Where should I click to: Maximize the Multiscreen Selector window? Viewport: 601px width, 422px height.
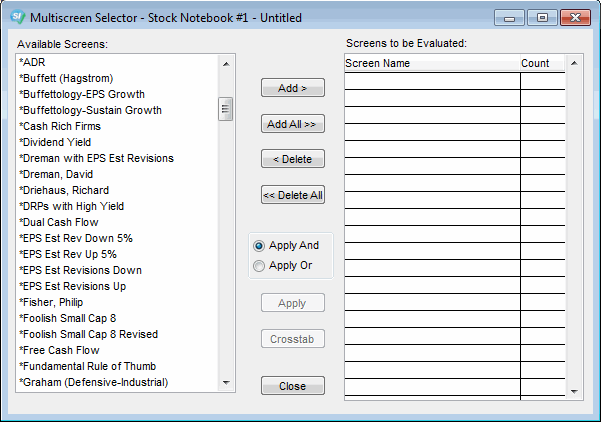[542, 17]
